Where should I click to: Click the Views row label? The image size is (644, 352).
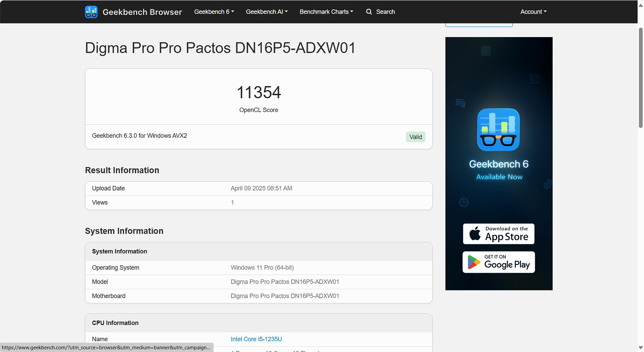coord(100,203)
